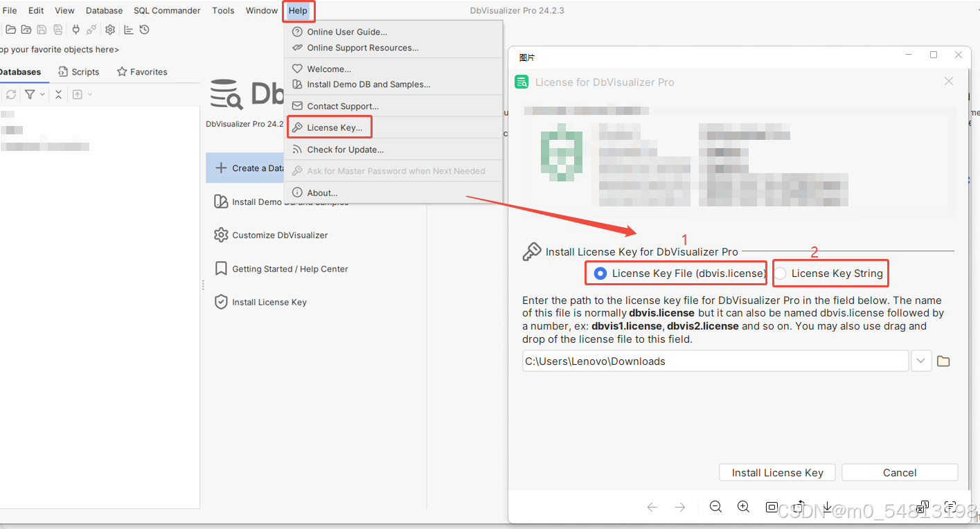
Task: Select the License Key String radio button
Action: tap(781, 274)
